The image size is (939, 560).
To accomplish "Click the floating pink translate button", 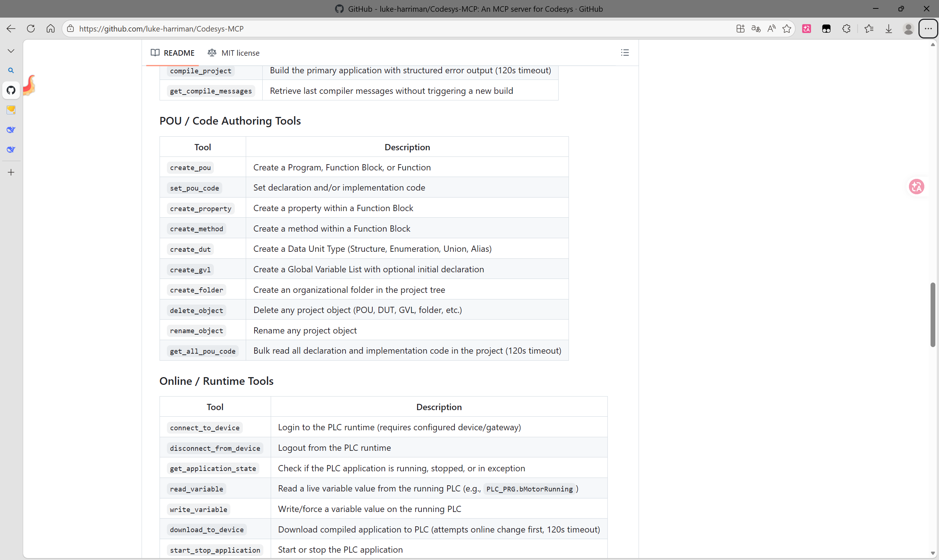I will pos(916,187).
